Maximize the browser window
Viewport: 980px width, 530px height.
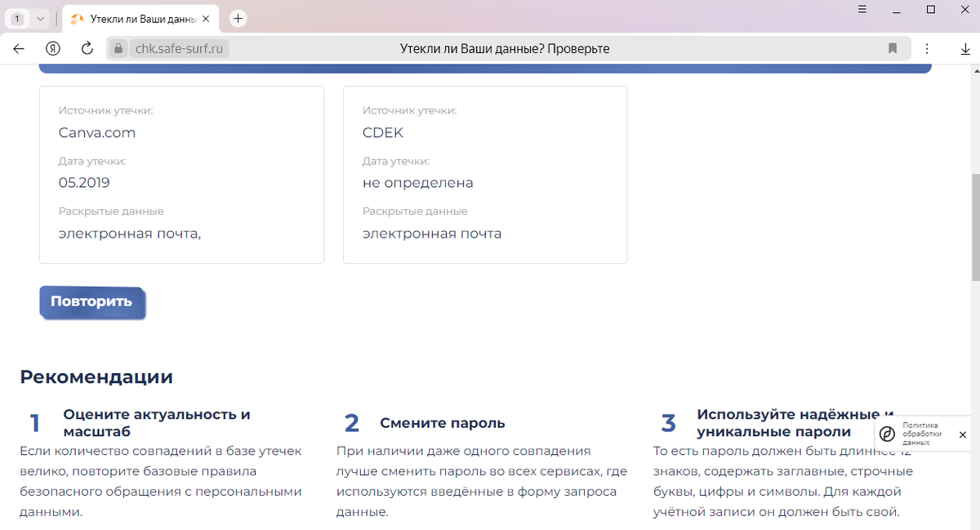coord(930,9)
